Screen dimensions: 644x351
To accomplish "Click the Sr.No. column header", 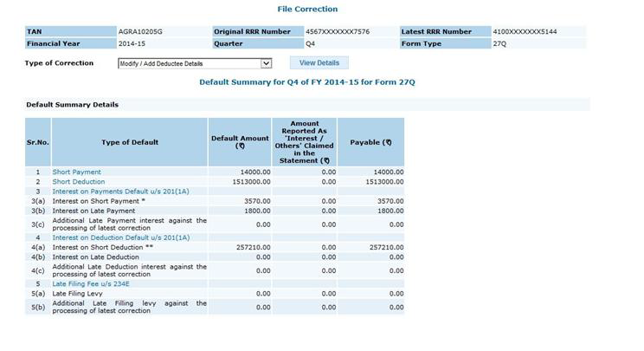I will coord(38,142).
